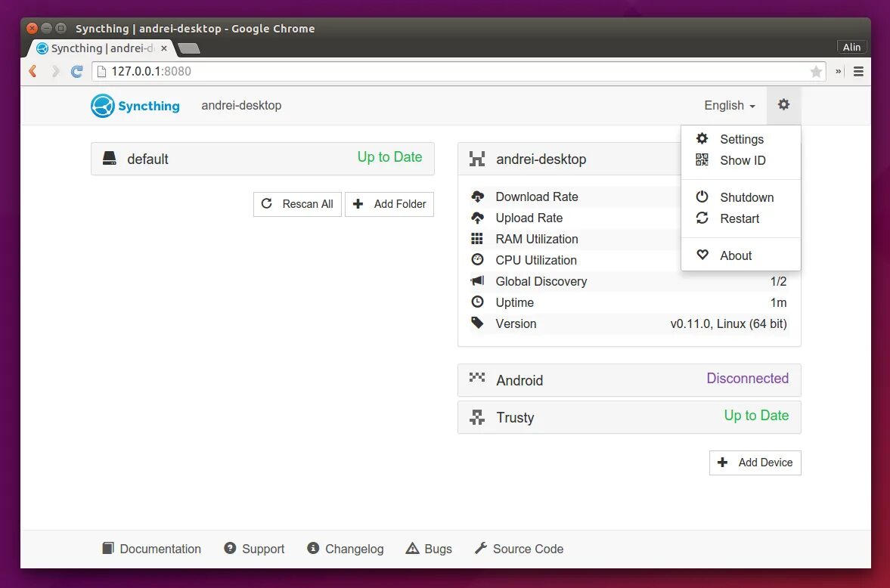Show hidden Chrome extensions chevron
The image size is (890, 588).
click(839, 72)
